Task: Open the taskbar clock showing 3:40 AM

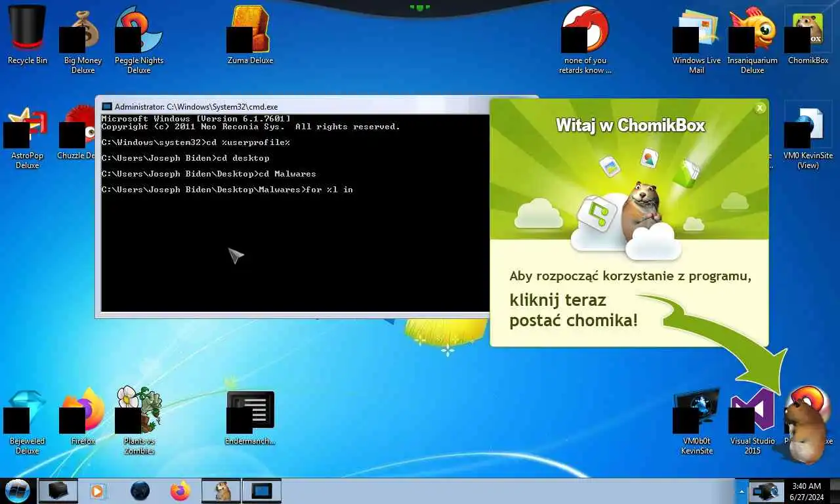Action: pos(807,491)
